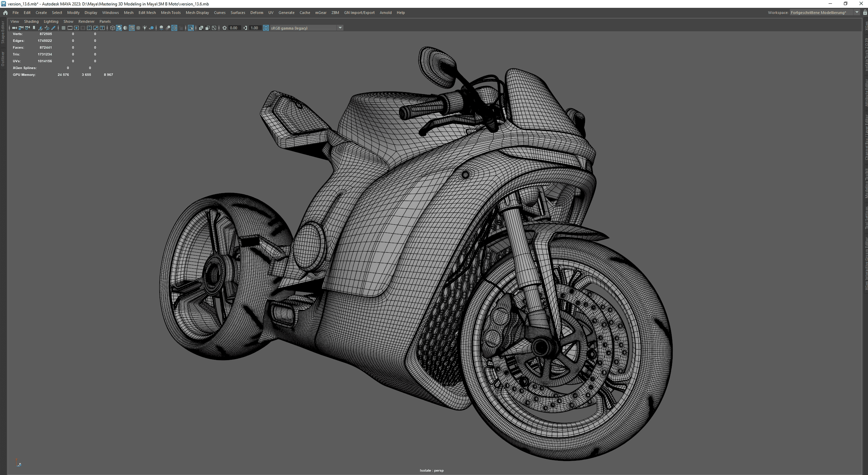Screen dimensions: 868x475
Task: Click the Textured checker icon
Action: [138, 28]
